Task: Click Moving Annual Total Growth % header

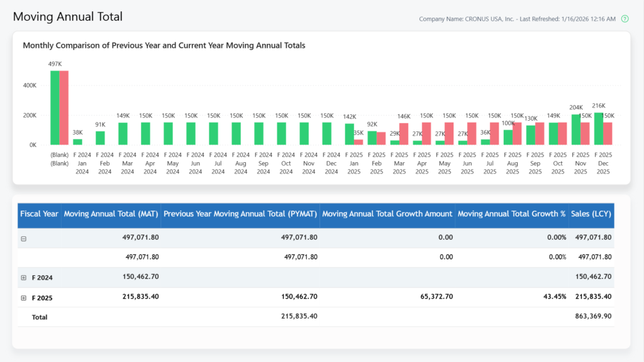Action: point(511,214)
